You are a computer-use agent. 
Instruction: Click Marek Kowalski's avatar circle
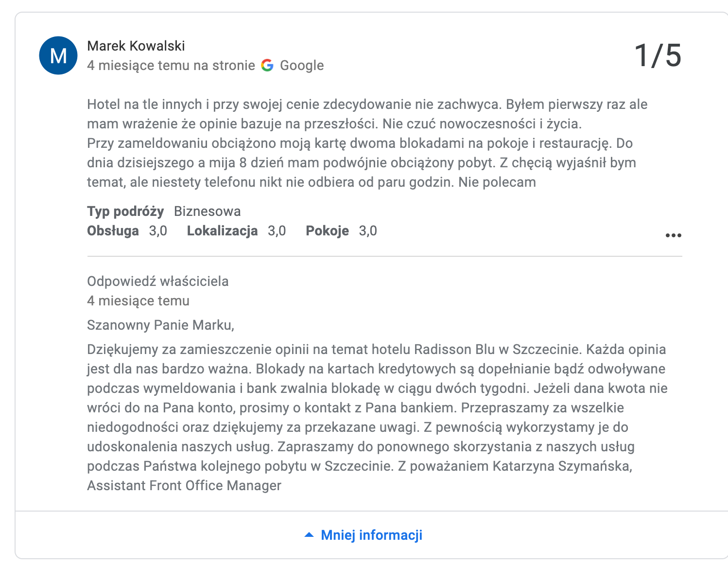(x=58, y=55)
